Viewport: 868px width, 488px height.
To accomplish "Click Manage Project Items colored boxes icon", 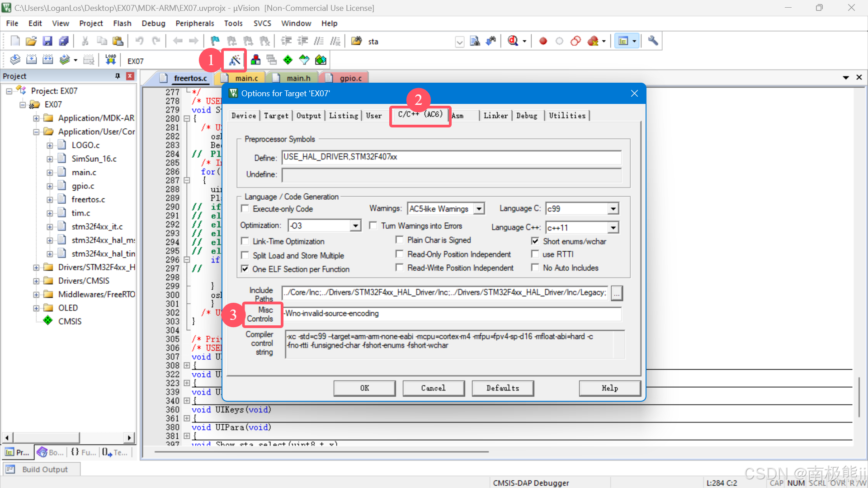I will pos(255,60).
